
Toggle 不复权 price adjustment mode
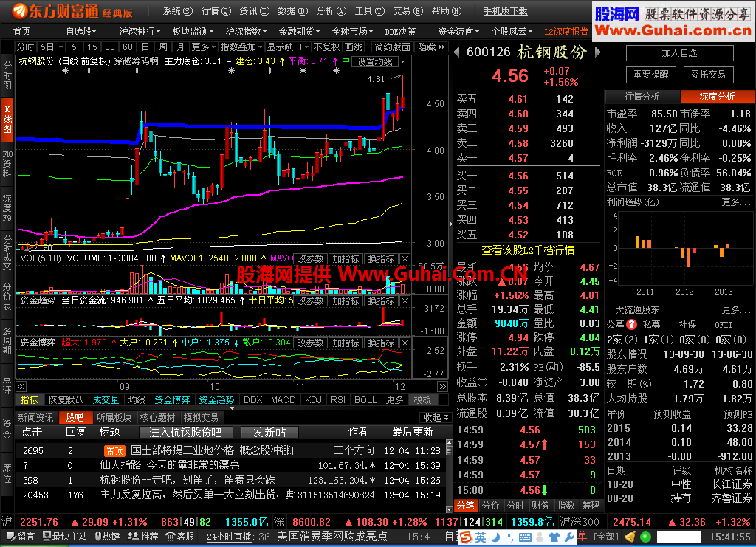click(322, 47)
